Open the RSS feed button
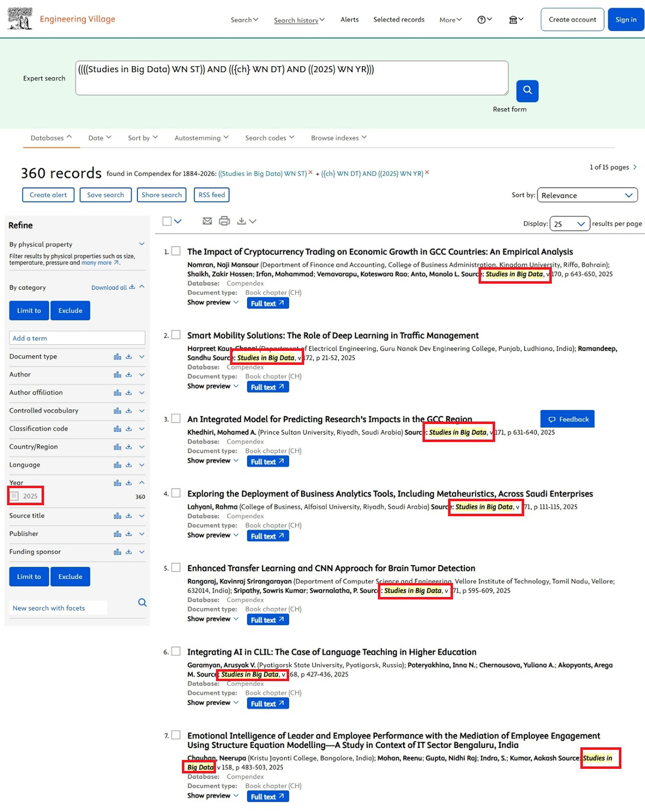645x812 pixels. pyautogui.click(x=212, y=195)
